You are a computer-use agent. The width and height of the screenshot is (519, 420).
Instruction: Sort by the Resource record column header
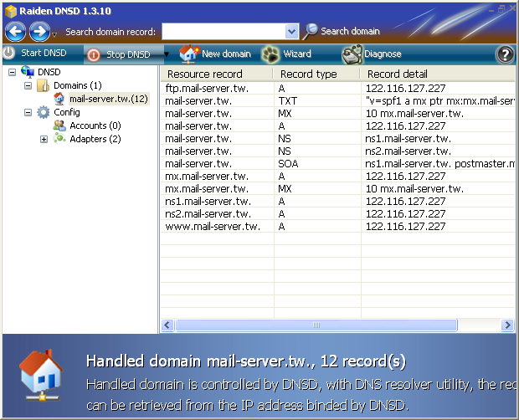[217, 74]
